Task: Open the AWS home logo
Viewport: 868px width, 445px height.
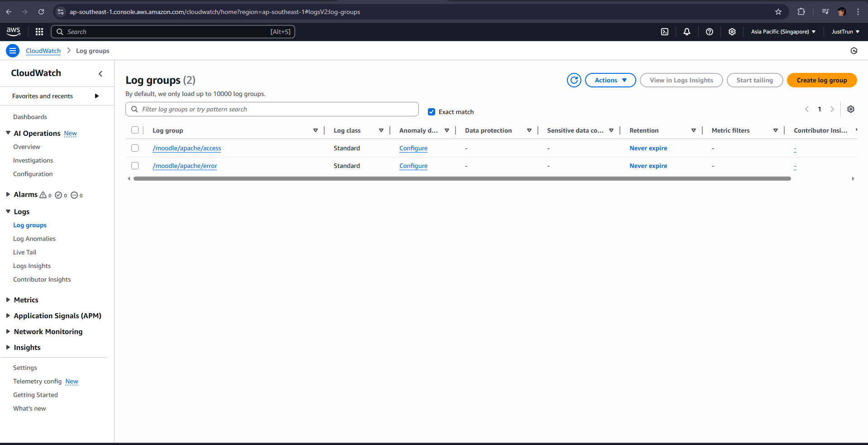Action: [13, 31]
